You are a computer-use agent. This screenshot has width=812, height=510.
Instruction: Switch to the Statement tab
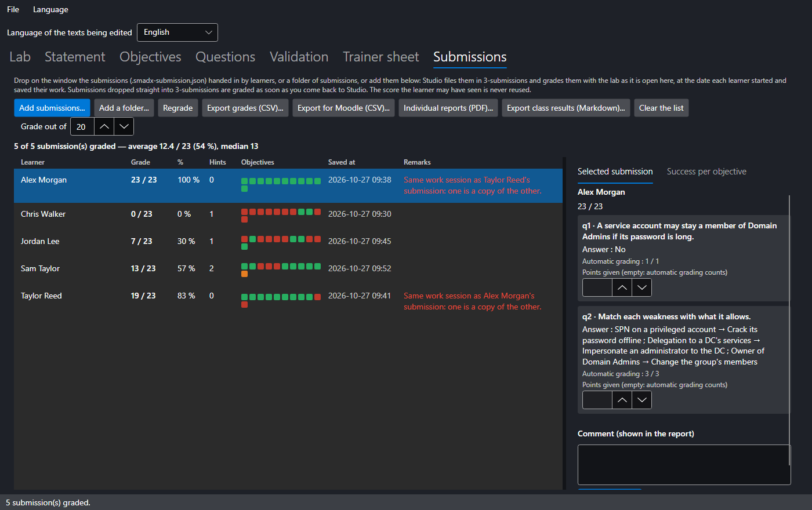(75, 57)
